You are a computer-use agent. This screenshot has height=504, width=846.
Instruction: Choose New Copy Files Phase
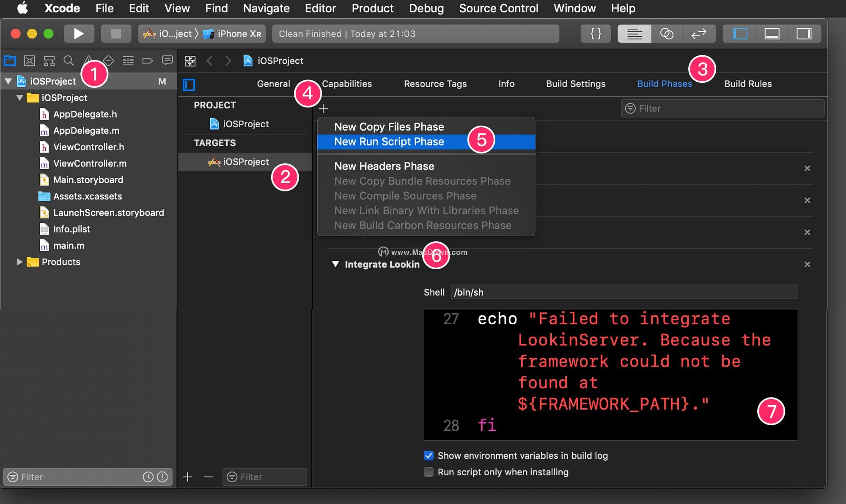426,127
